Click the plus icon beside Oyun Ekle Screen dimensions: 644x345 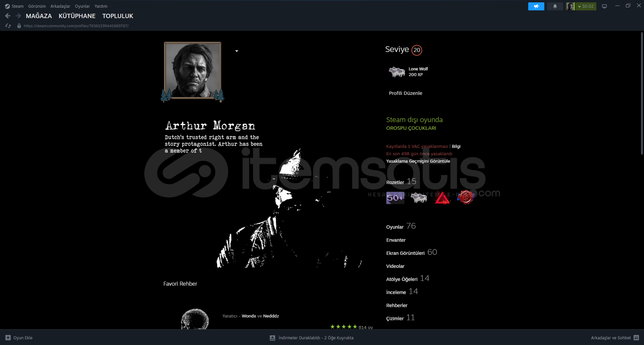tap(8, 338)
